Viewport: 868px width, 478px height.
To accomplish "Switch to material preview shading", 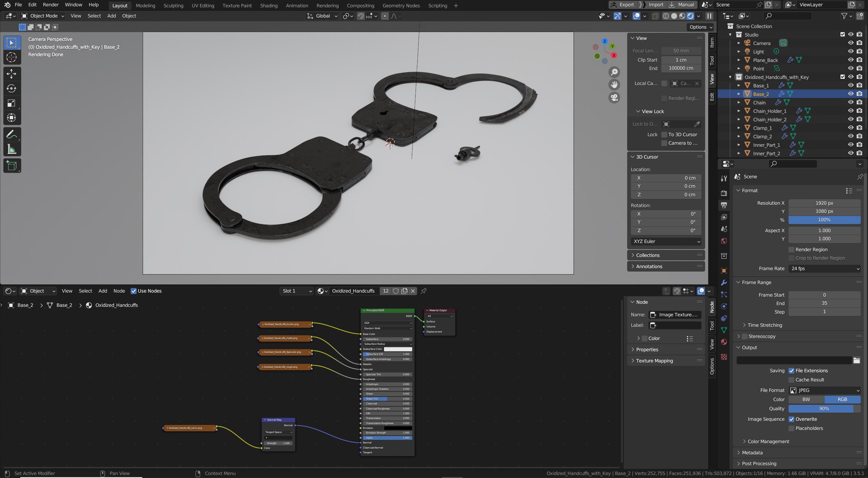I will pyautogui.click(x=682, y=16).
